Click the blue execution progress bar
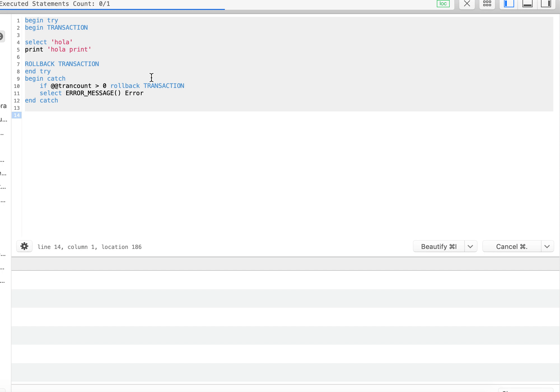The height and width of the screenshot is (392, 560). point(112,9)
